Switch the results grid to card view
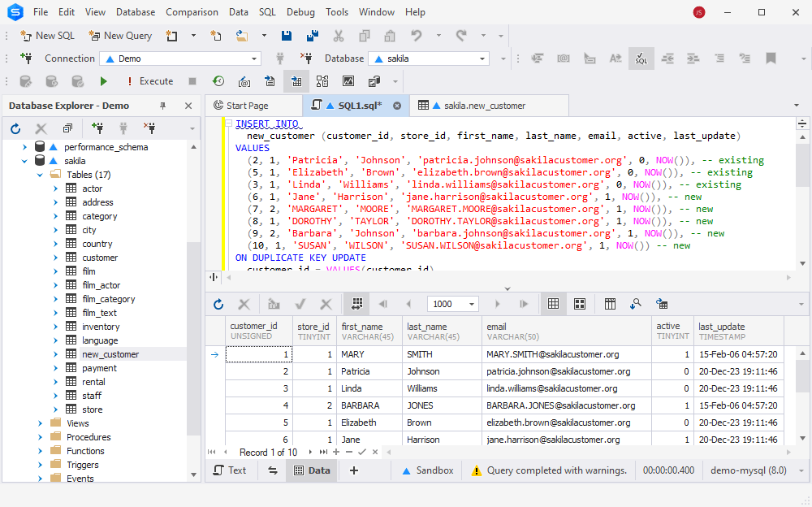Viewport: 812px width, 507px height. pyautogui.click(x=579, y=303)
